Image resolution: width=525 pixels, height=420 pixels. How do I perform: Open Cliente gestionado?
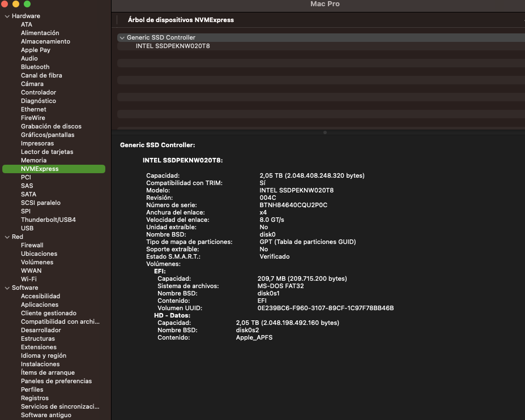[49, 313]
